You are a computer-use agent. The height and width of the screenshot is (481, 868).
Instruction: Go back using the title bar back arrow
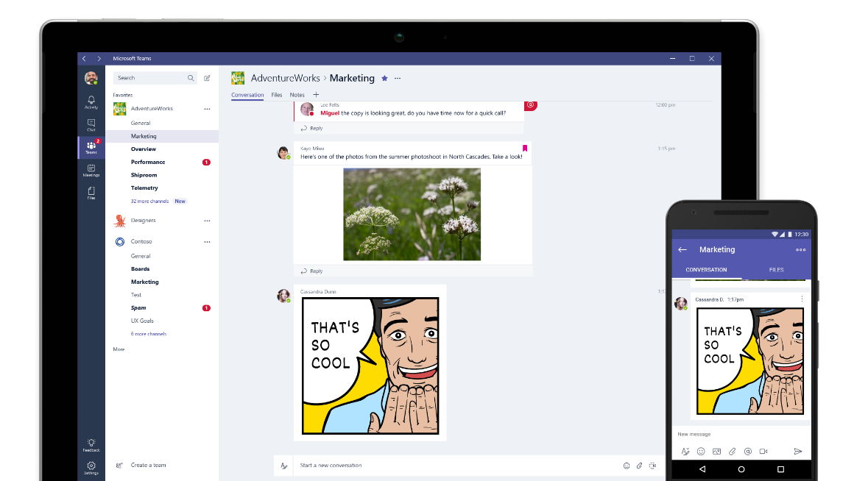point(84,59)
